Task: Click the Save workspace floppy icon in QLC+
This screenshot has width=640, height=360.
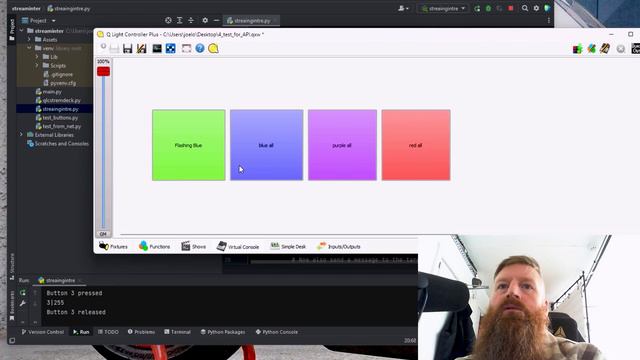Action: click(127, 49)
